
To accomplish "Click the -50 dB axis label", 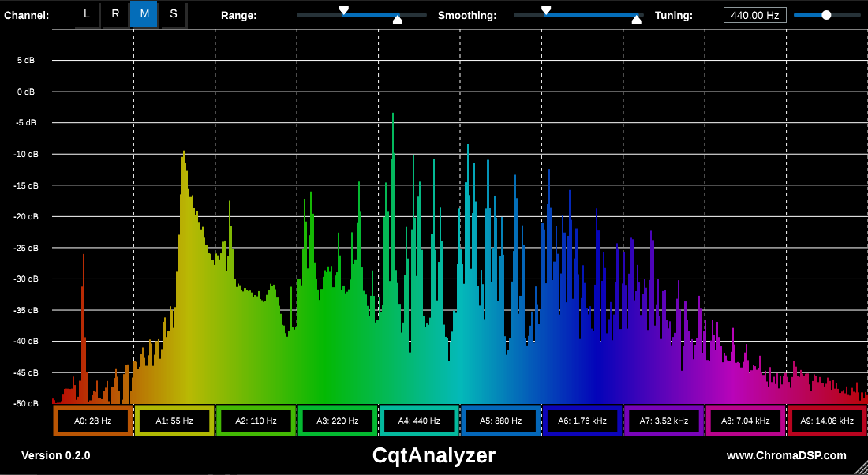I will tap(26, 403).
